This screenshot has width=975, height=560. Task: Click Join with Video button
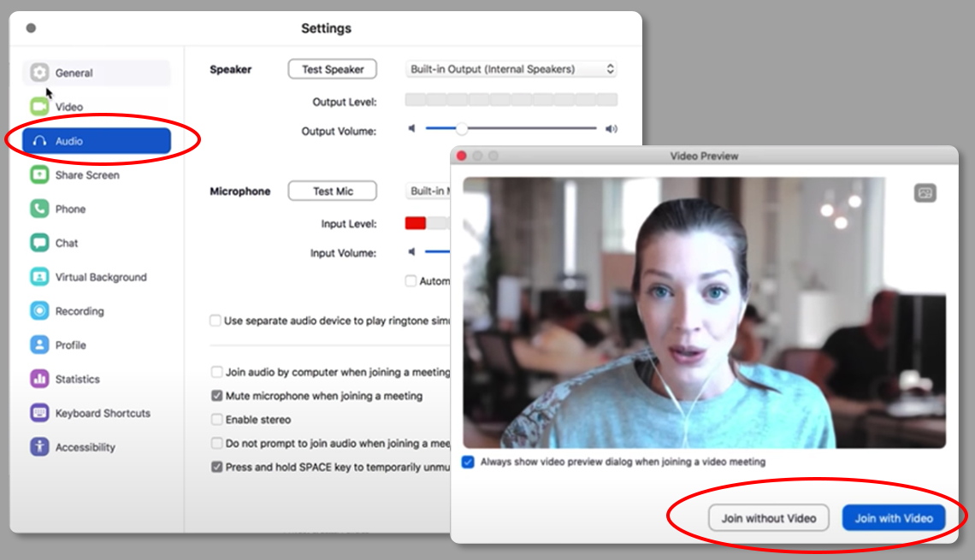(894, 518)
